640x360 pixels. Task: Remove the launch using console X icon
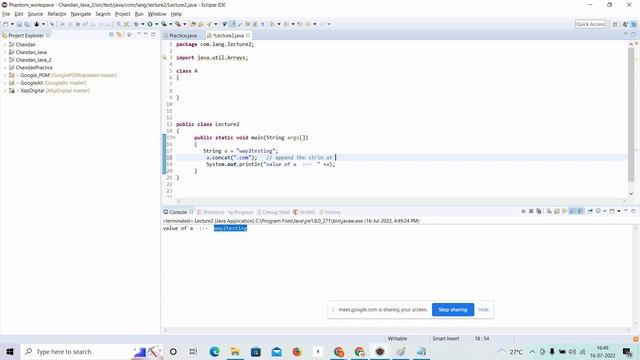[x=531, y=211]
